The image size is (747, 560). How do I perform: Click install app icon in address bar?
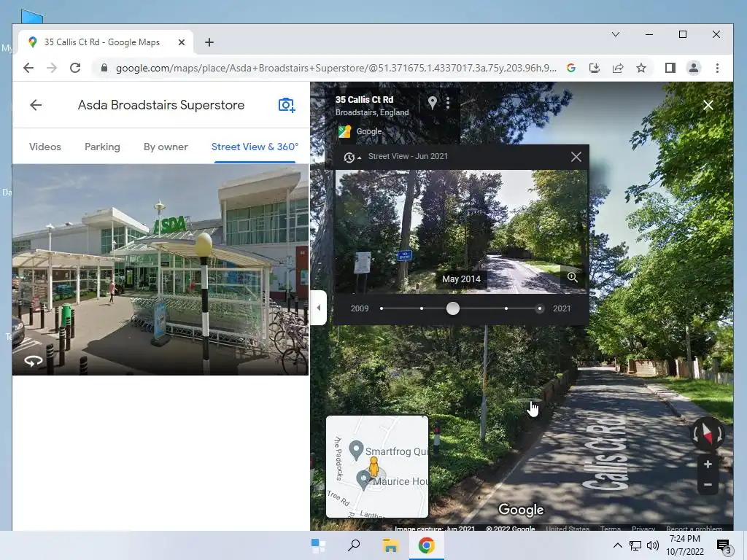594,68
